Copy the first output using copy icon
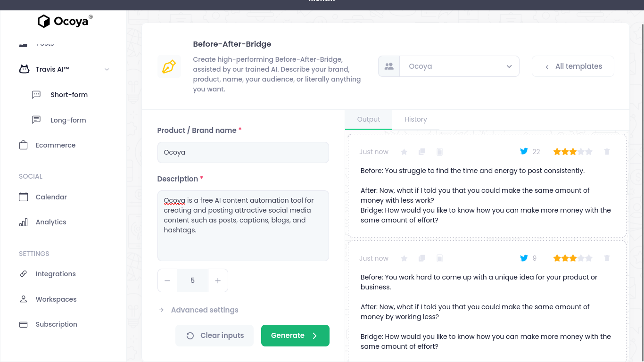The width and height of the screenshot is (644, 362). (422, 152)
